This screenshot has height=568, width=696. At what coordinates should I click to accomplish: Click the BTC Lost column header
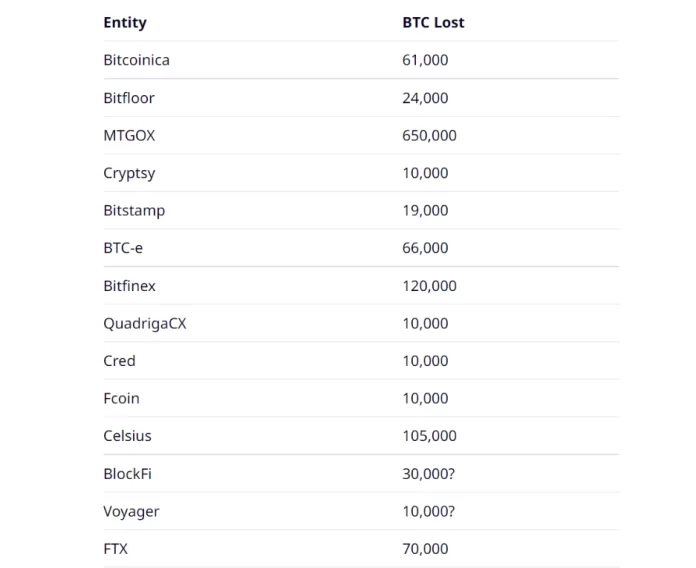(433, 22)
